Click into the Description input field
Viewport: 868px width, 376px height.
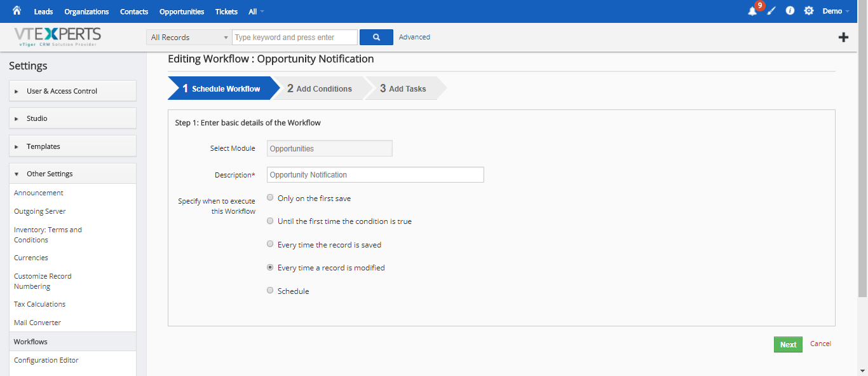(376, 174)
